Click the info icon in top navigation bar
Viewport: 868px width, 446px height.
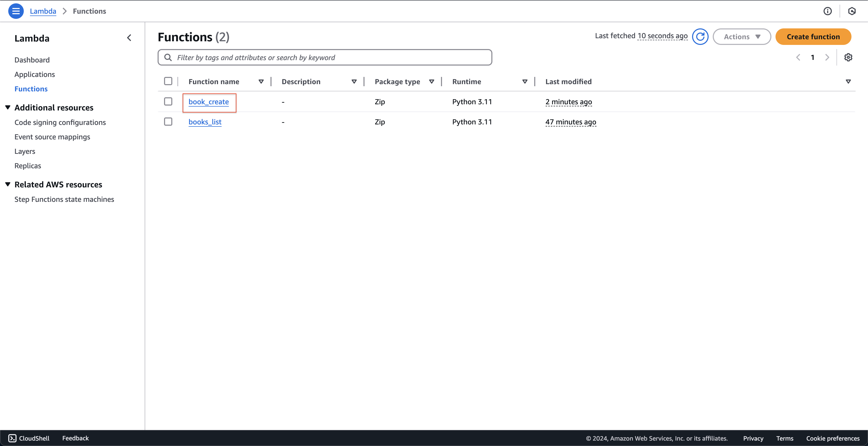tap(828, 11)
